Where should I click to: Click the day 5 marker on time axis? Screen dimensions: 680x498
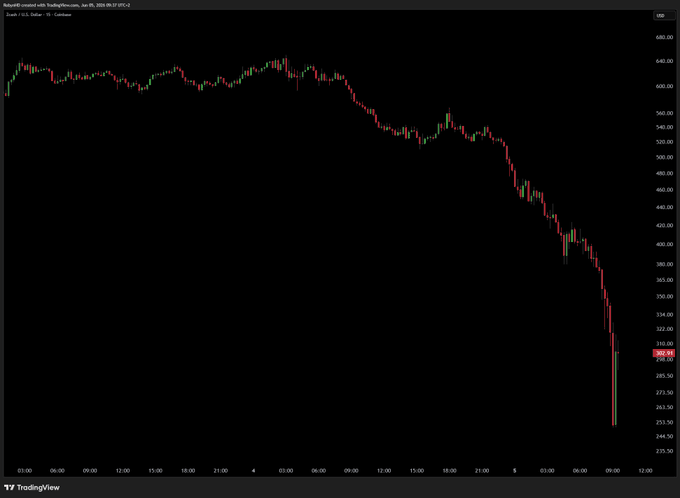[515, 471]
